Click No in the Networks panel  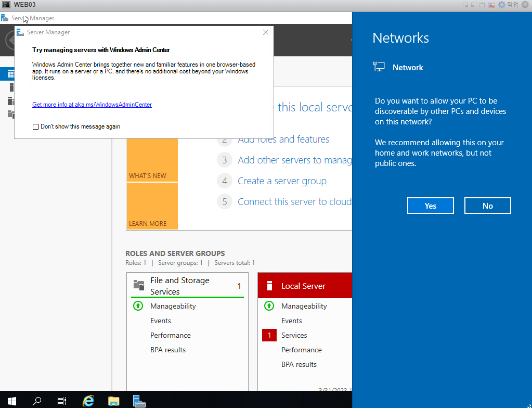pos(488,206)
